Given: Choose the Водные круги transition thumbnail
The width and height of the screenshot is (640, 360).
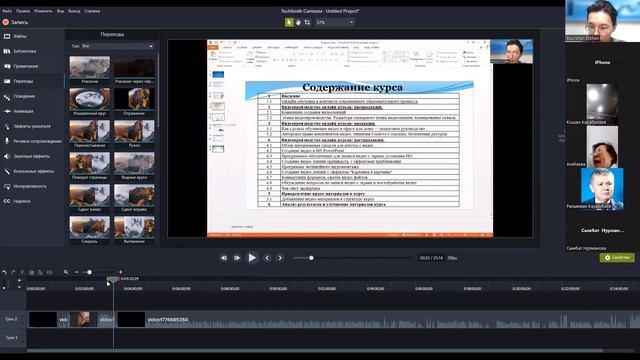Looking at the screenshot, I should pyautogui.click(x=134, y=163).
